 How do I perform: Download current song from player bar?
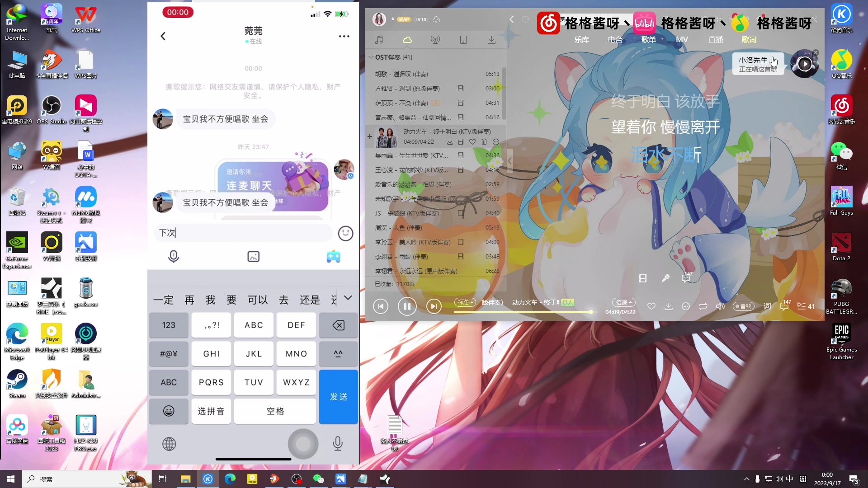click(669, 306)
